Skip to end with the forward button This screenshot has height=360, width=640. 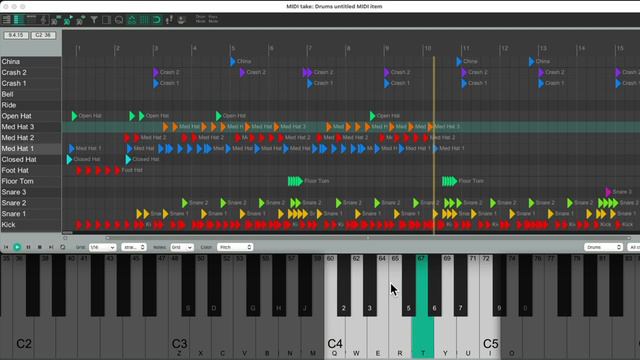click(51, 247)
